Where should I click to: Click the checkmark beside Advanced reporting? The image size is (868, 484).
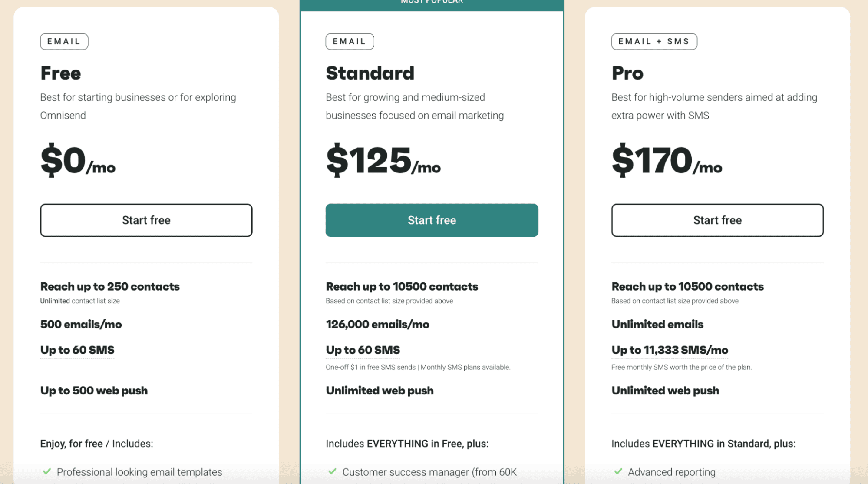[x=618, y=471]
